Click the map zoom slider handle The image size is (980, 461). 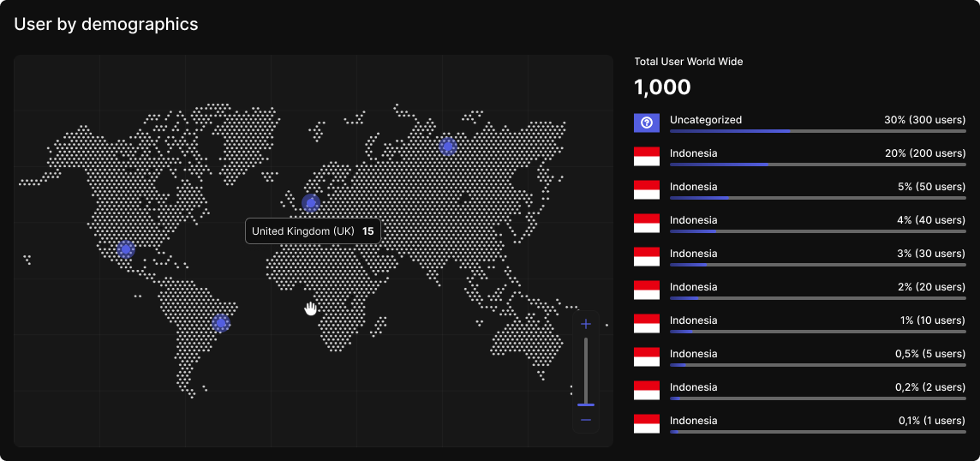click(x=586, y=404)
